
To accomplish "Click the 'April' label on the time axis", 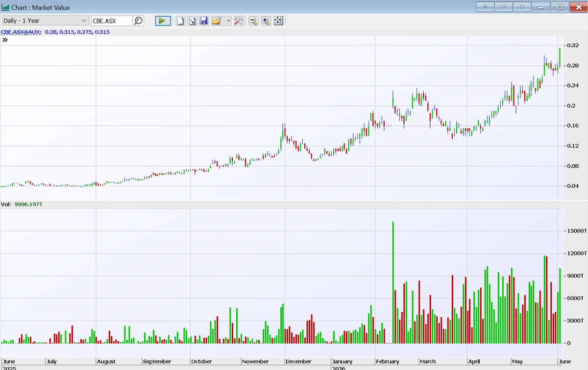I will pyautogui.click(x=474, y=362).
